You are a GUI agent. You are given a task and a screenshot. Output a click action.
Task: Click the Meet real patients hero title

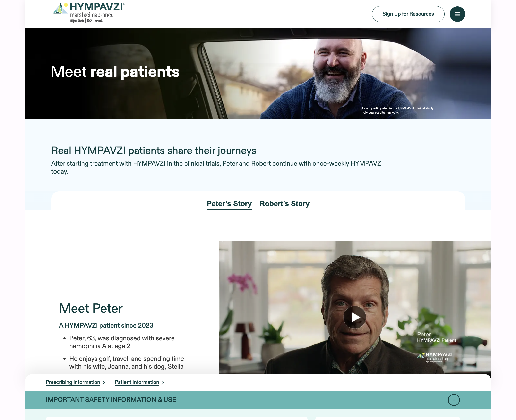115,72
